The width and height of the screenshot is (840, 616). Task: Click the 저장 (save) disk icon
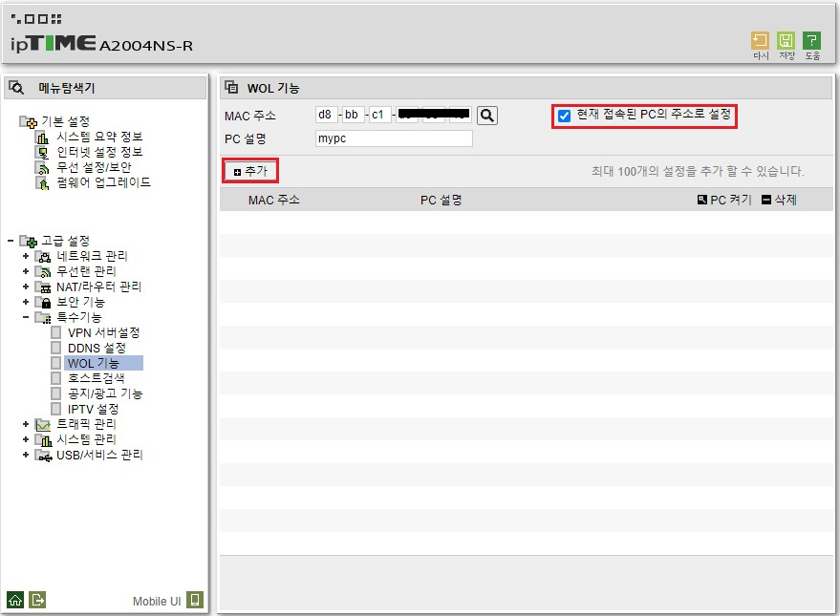pos(786,41)
